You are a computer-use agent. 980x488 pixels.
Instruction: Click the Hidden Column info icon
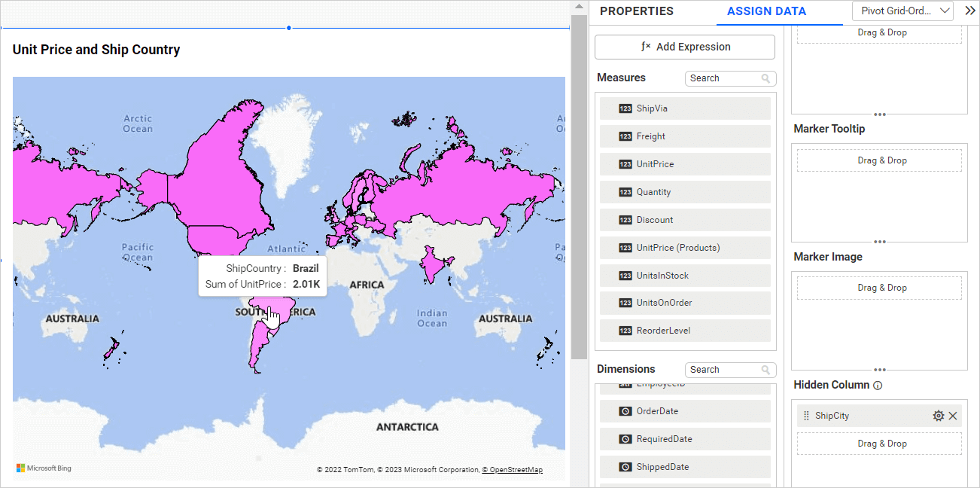[878, 386]
